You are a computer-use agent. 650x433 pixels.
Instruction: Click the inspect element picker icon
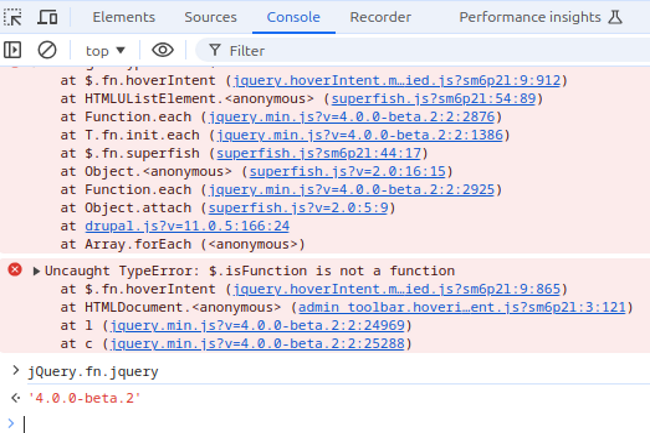click(14, 17)
